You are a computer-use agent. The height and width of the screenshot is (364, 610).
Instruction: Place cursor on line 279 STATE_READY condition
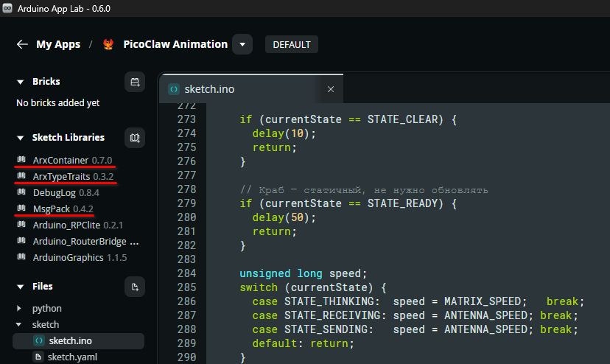[x=348, y=203]
